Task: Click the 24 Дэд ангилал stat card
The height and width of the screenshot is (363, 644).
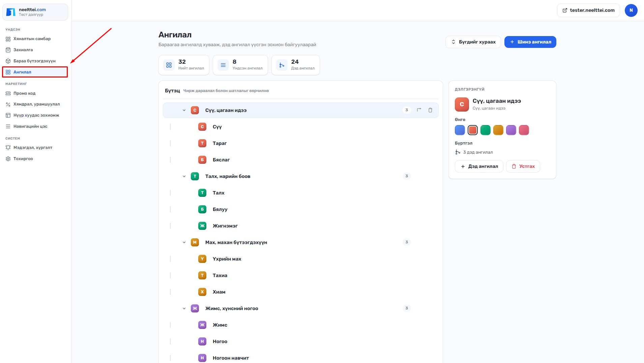Action: [x=296, y=65]
